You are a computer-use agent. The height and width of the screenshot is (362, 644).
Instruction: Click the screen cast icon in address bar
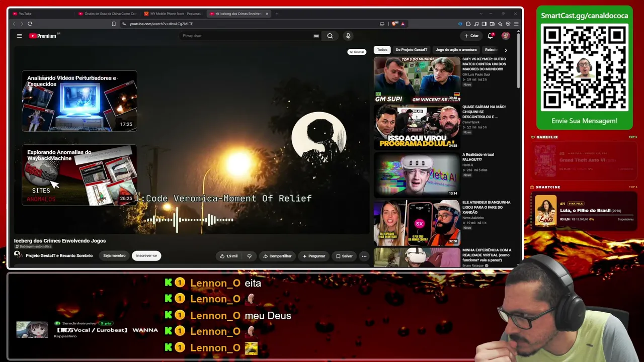pos(382,24)
